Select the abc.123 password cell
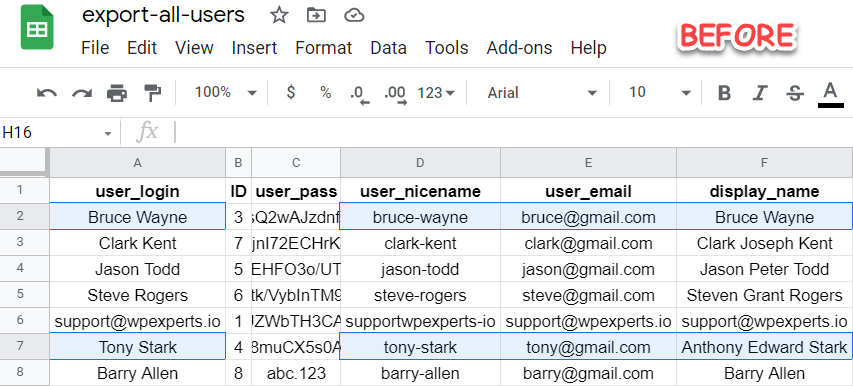853x386 pixels. [x=296, y=373]
